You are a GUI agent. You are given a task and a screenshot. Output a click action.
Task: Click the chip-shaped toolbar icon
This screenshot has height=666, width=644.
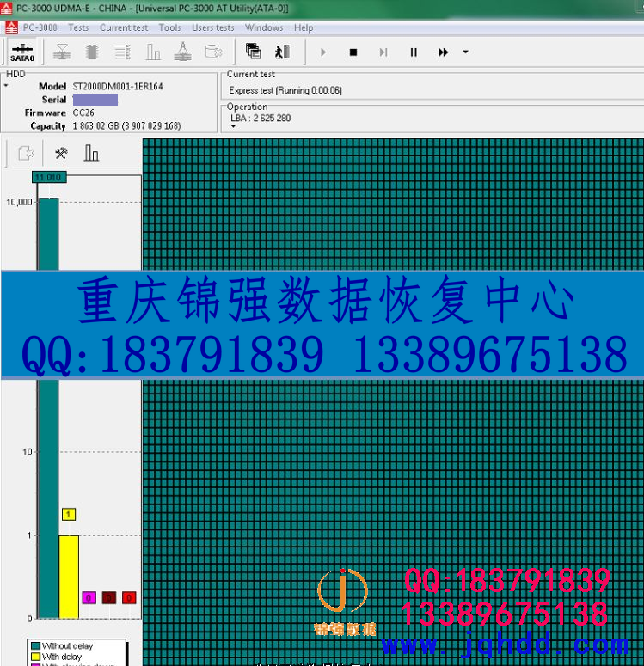pos(92,52)
